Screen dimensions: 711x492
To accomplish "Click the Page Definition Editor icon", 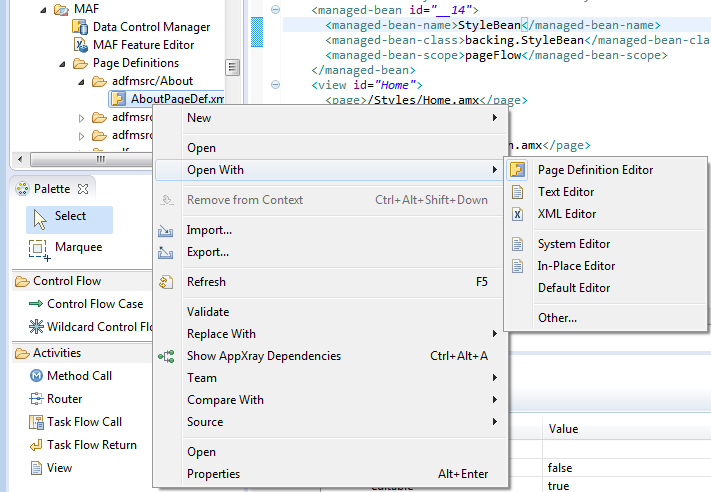I will 517,170.
